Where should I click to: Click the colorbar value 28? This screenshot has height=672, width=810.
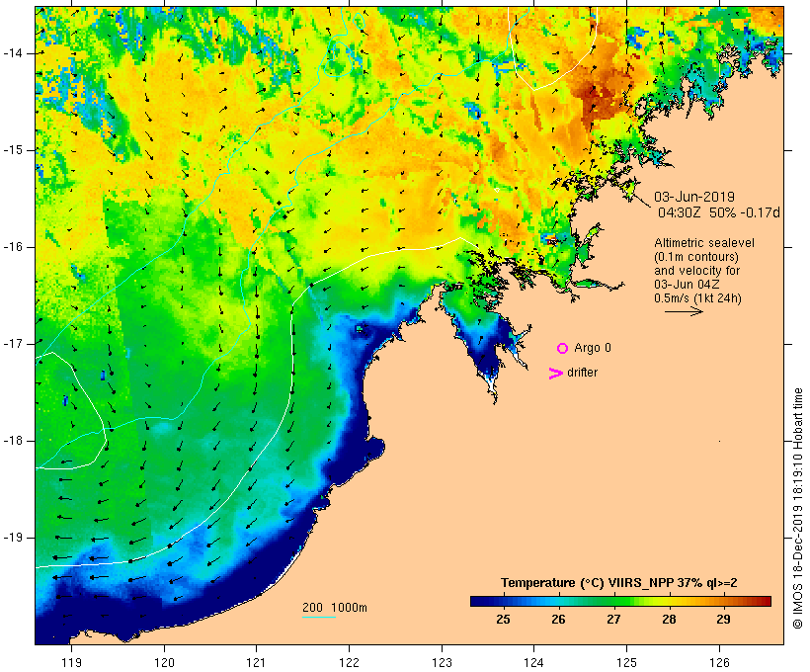tap(669, 620)
